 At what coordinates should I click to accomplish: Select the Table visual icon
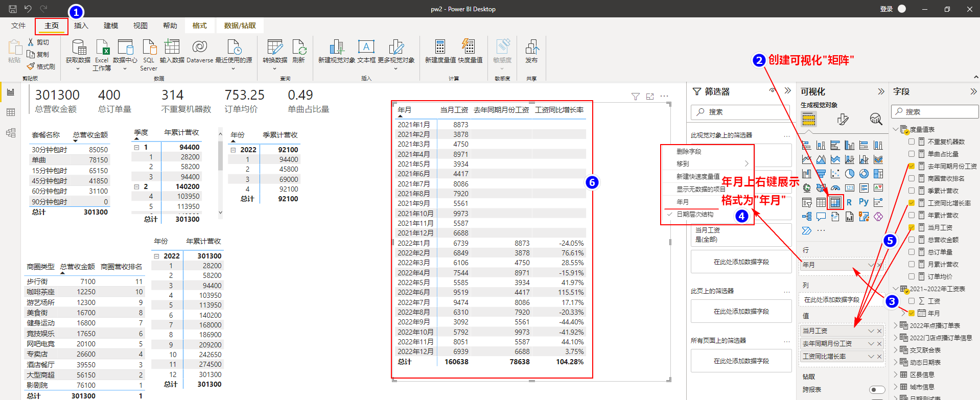pyautogui.click(x=821, y=202)
